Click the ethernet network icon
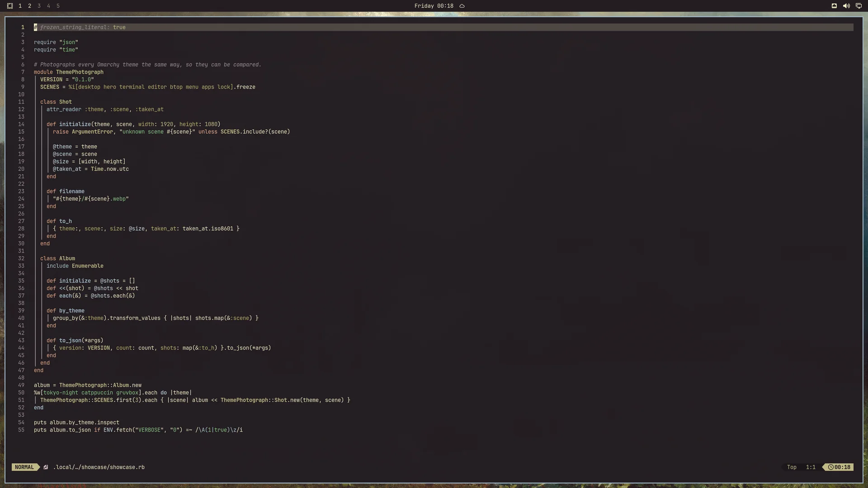The width and height of the screenshot is (868, 488). click(834, 6)
